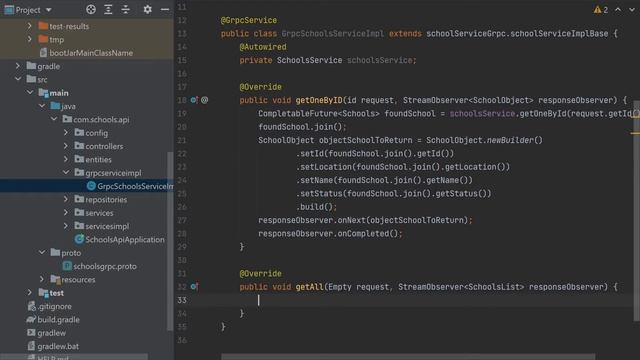
Task: Collapse the proto folder
Action: (x=42, y=253)
